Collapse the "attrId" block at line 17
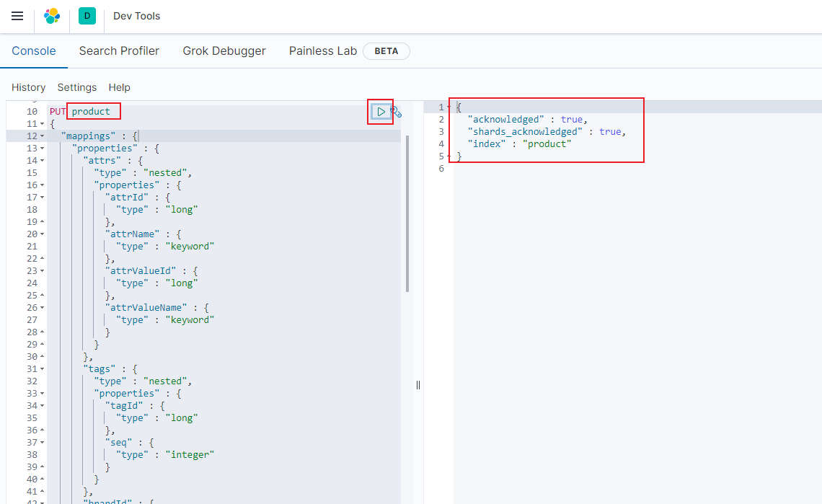Screen dimensions: 822x504 (42, 198)
